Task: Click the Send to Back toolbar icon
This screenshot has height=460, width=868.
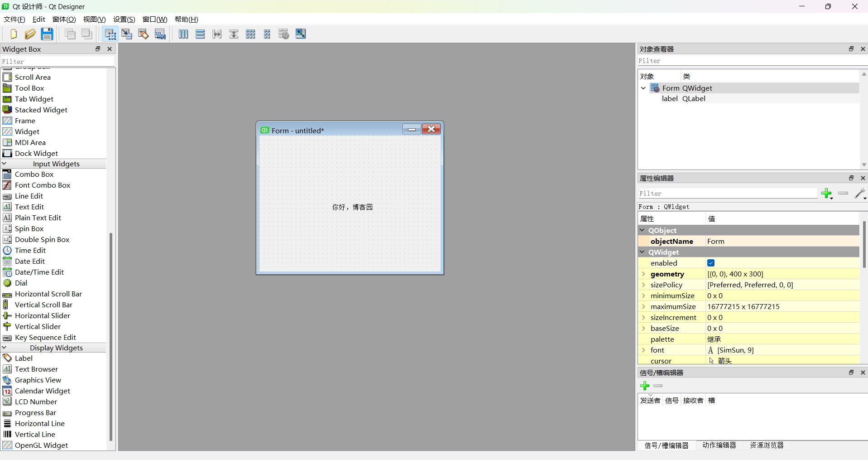Action: [70, 34]
